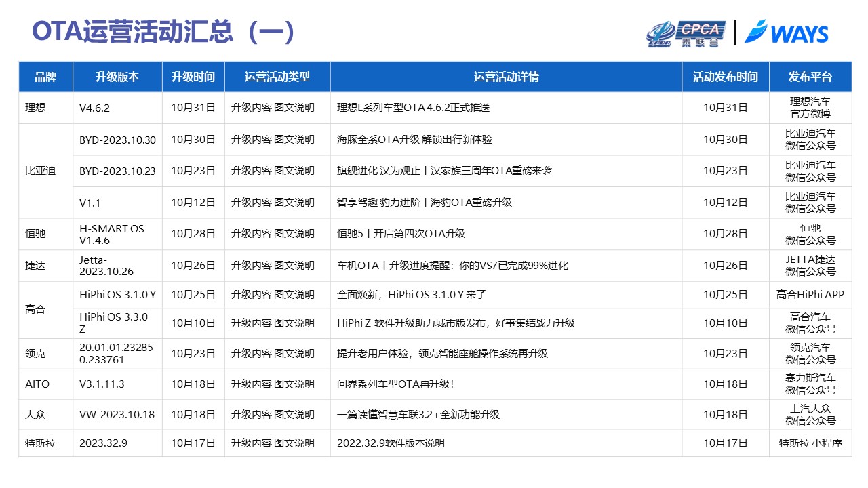Click the H-SMART OS V1.4.6 version cell
This screenshot has width=868, height=488.
pyautogui.click(x=112, y=234)
